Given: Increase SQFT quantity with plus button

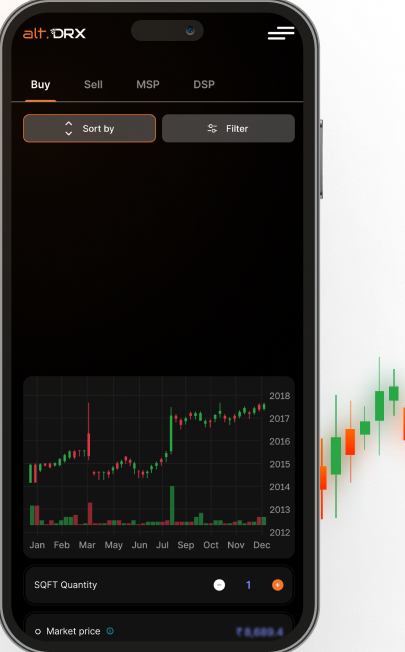Looking at the screenshot, I should [277, 585].
